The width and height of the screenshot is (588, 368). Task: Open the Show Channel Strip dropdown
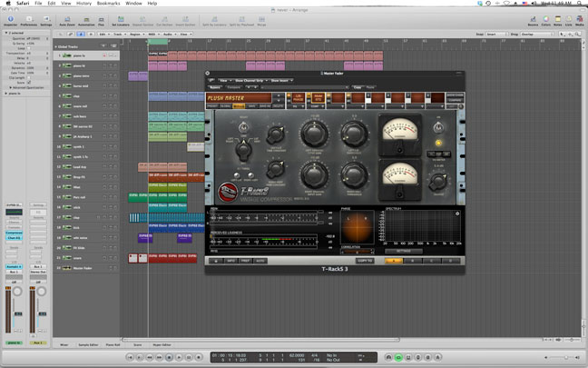pyautogui.click(x=250, y=80)
